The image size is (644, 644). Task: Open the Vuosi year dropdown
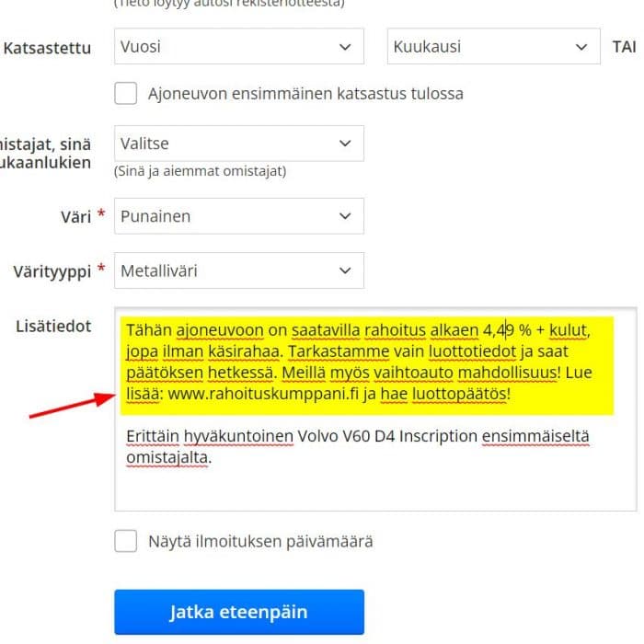(238, 47)
